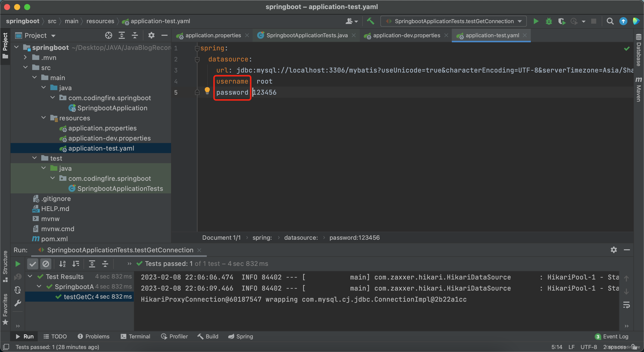Select pom.xml in project tree
Screen dimensions: 644x352
click(54, 239)
